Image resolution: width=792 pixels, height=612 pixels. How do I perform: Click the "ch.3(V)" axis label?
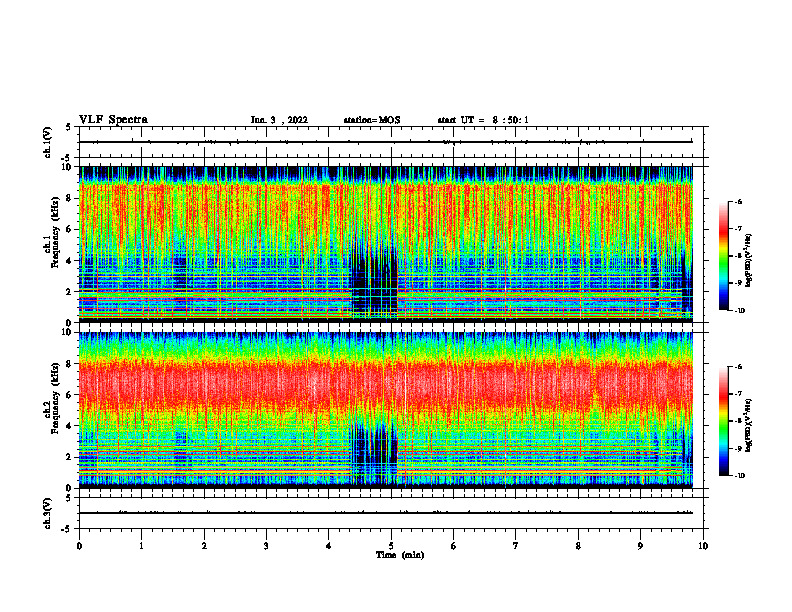coord(48,513)
